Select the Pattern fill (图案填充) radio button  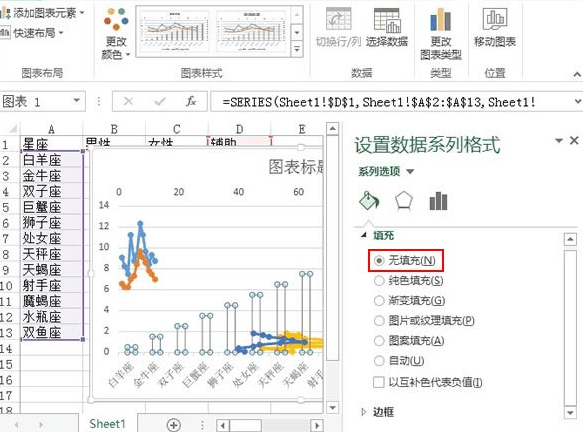pyautogui.click(x=379, y=341)
